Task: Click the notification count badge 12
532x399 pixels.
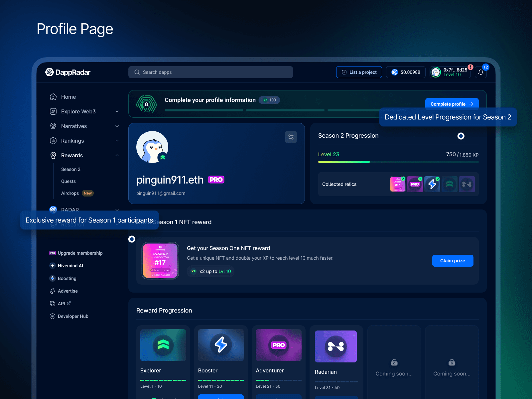Action: point(486,67)
